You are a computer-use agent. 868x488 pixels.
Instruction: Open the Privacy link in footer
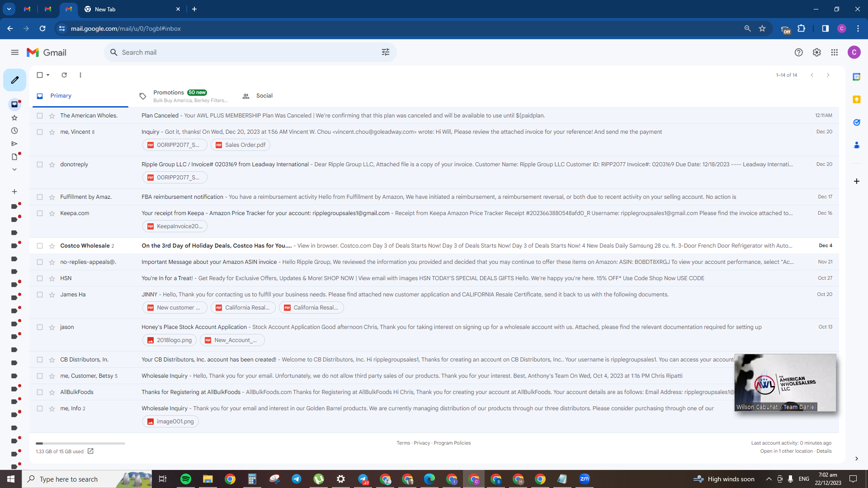coord(422,443)
